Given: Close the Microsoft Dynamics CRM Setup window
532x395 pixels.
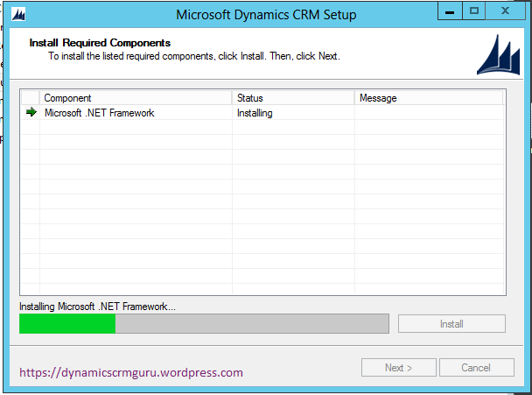Looking at the screenshot, I should (507, 13).
